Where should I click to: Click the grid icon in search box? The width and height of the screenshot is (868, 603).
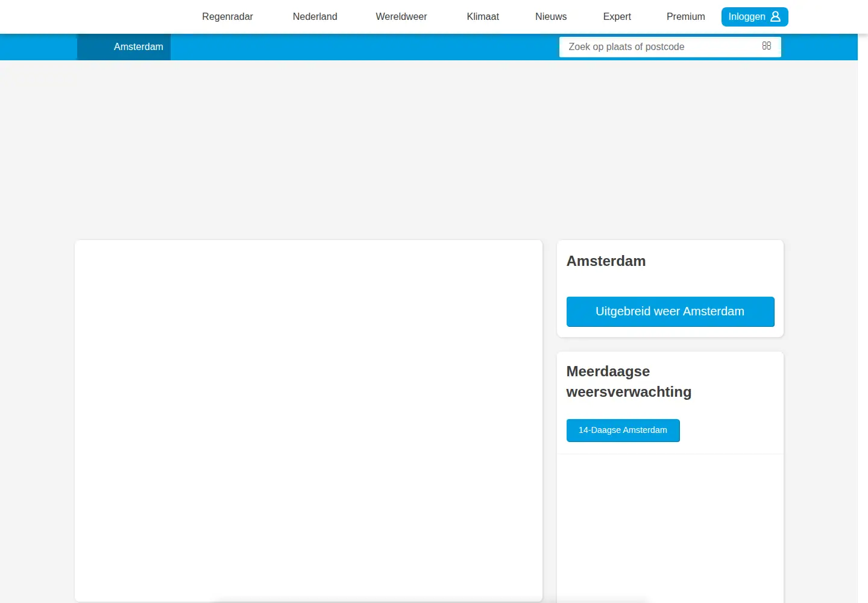click(x=767, y=46)
